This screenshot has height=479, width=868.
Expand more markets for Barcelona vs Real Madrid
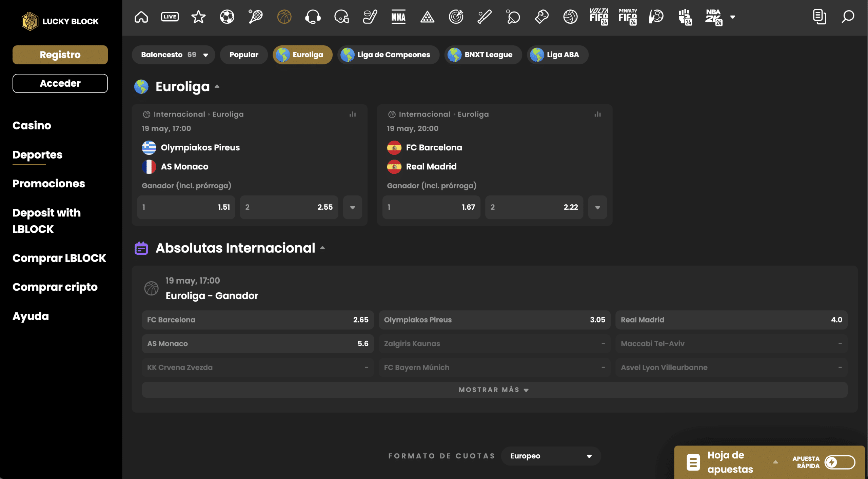pyautogui.click(x=597, y=207)
